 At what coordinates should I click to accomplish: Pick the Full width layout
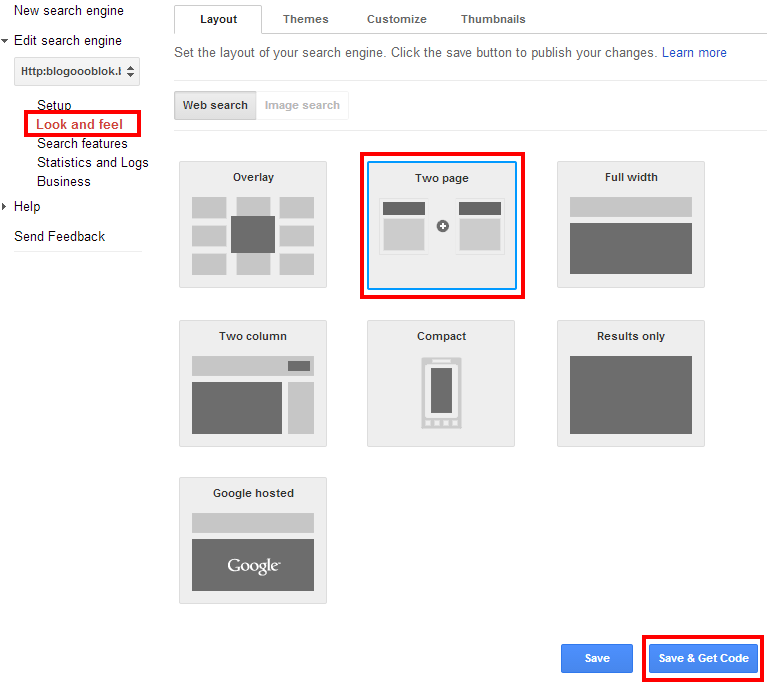pyautogui.click(x=631, y=225)
